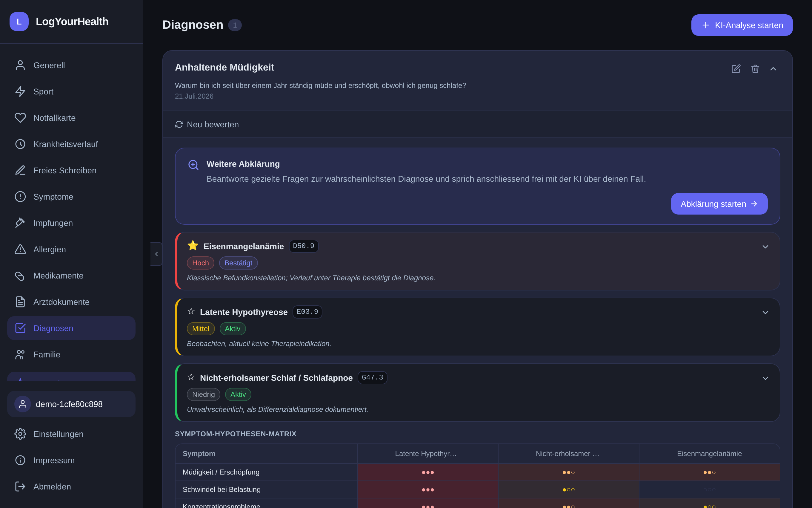Viewport: 812px width, 508px height.
Task: Click the Impressum info icon
Action: click(x=20, y=460)
